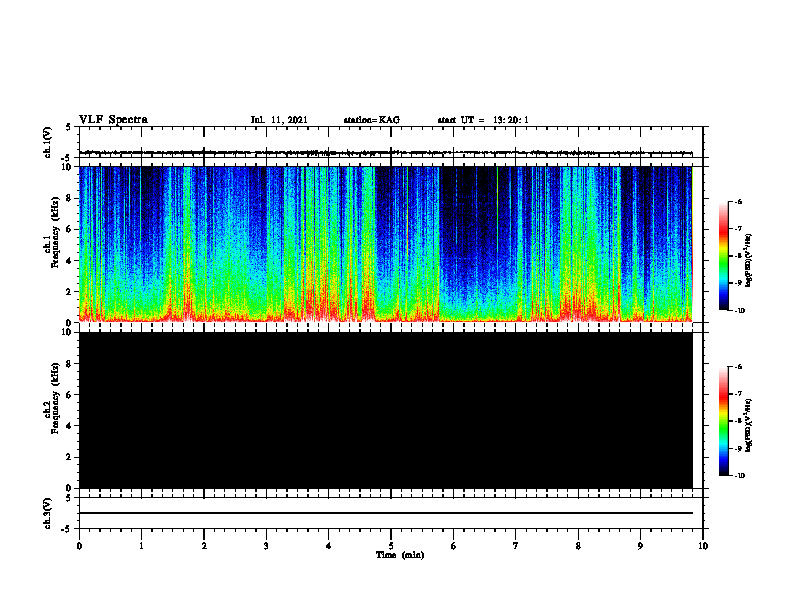Click the "-10" label on ch.2 colorbar
Screen dimensions: 792x612
point(739,476)
